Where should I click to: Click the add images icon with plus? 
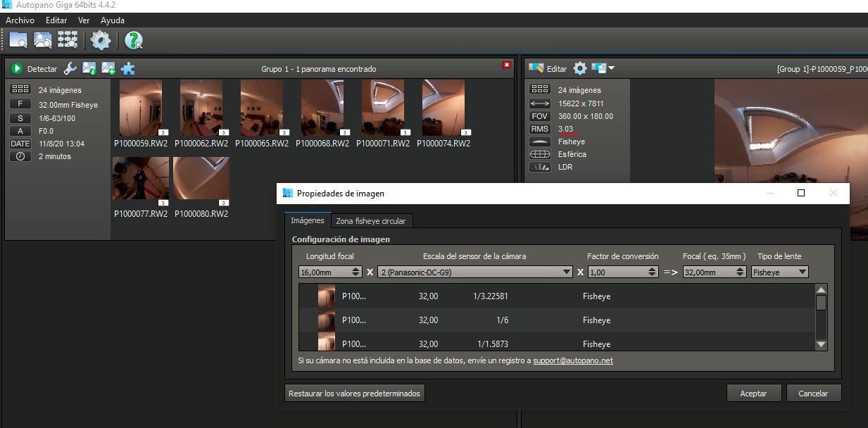pyautogui.click(x=108, y=69)
